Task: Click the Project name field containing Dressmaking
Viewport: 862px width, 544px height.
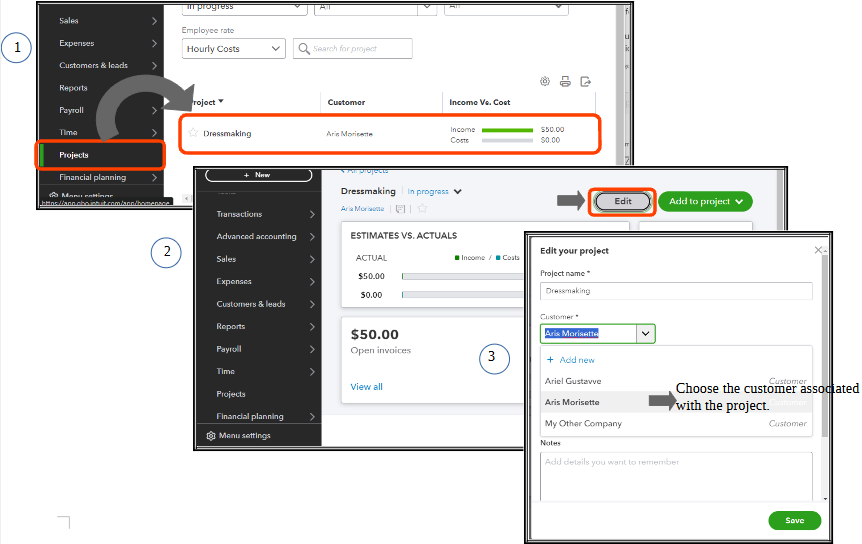Action: (x=676, y=291)
